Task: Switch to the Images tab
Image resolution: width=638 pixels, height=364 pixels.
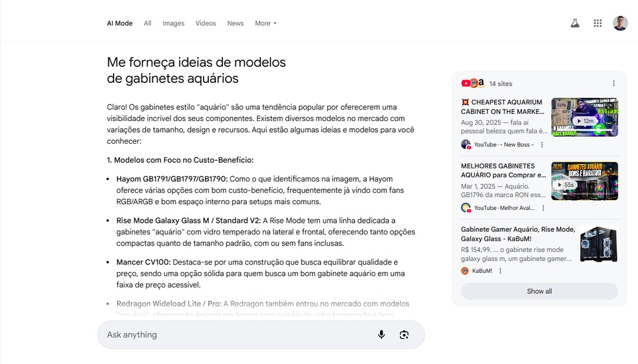Action: coord(173,23)
